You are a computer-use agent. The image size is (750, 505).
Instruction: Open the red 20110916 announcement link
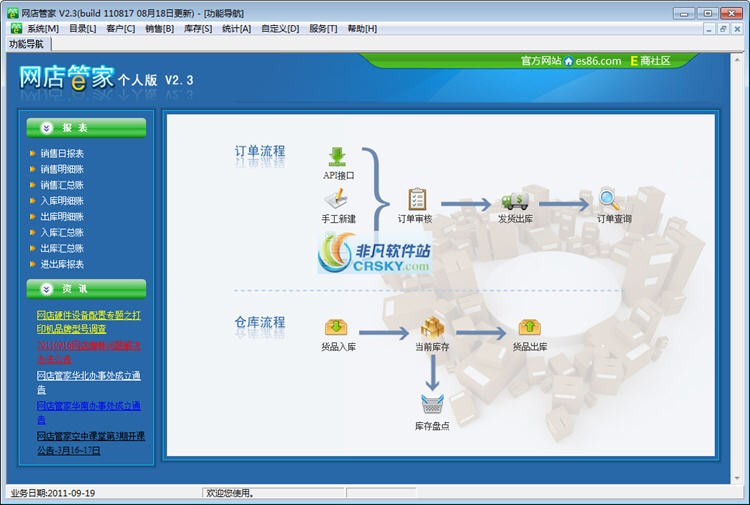pyautogui.click(x=88, y=352)
